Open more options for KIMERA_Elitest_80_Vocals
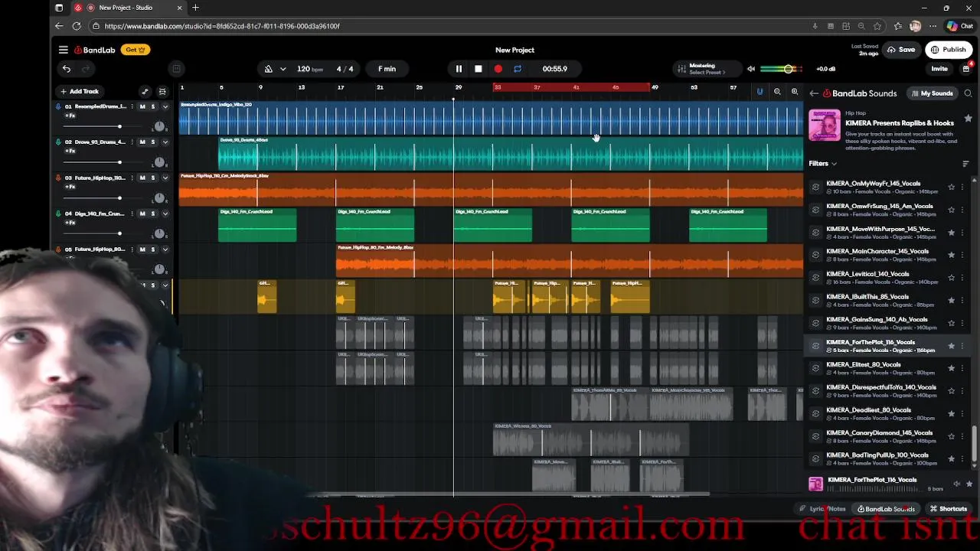 962,368
